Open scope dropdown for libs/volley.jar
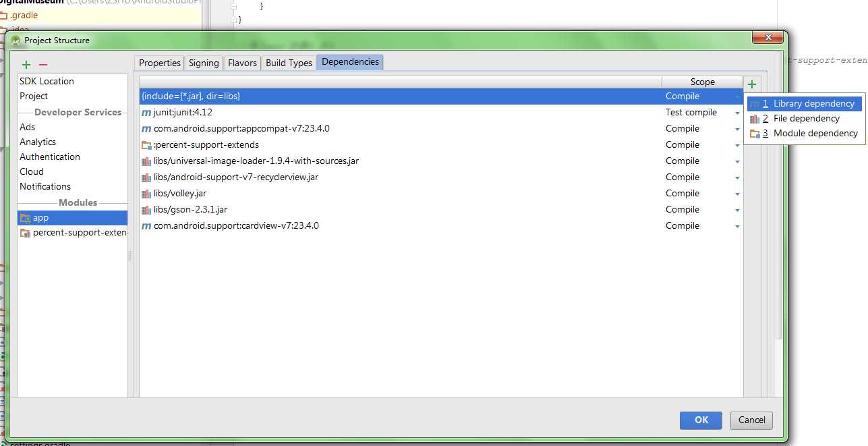 click(738, 194)
